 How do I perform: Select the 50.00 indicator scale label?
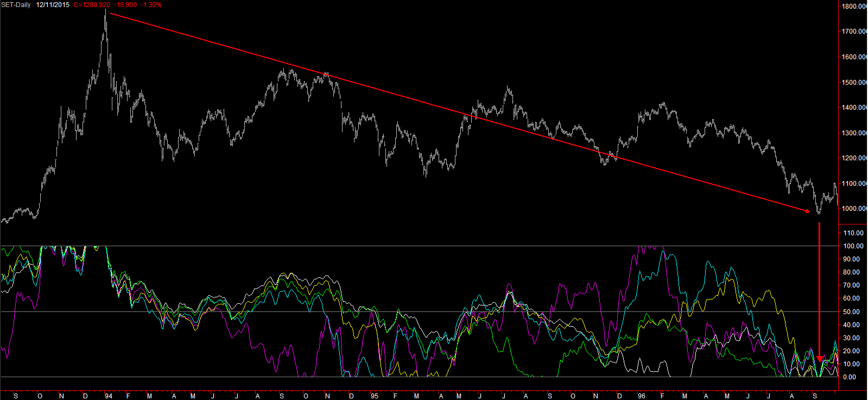tap(852, 312)
